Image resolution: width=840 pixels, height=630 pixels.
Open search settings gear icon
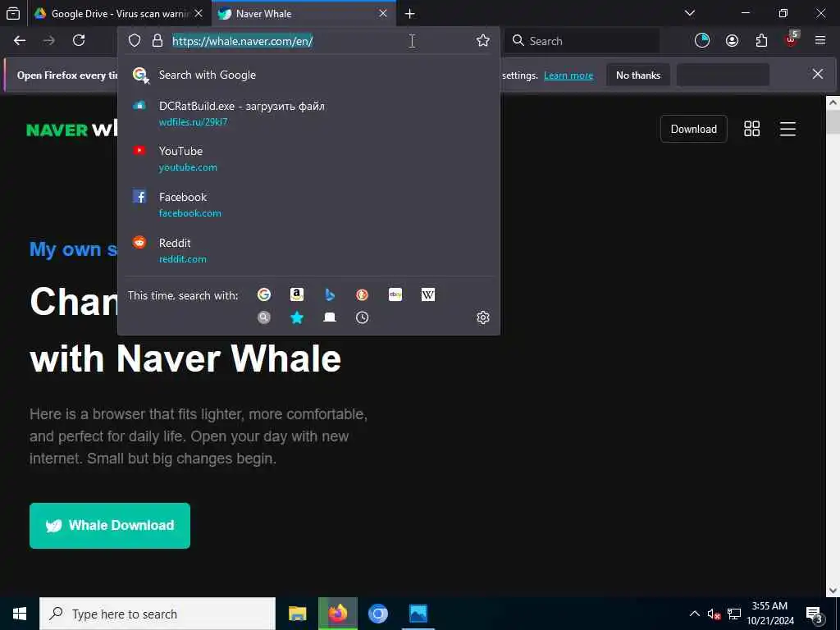point(482,317)
